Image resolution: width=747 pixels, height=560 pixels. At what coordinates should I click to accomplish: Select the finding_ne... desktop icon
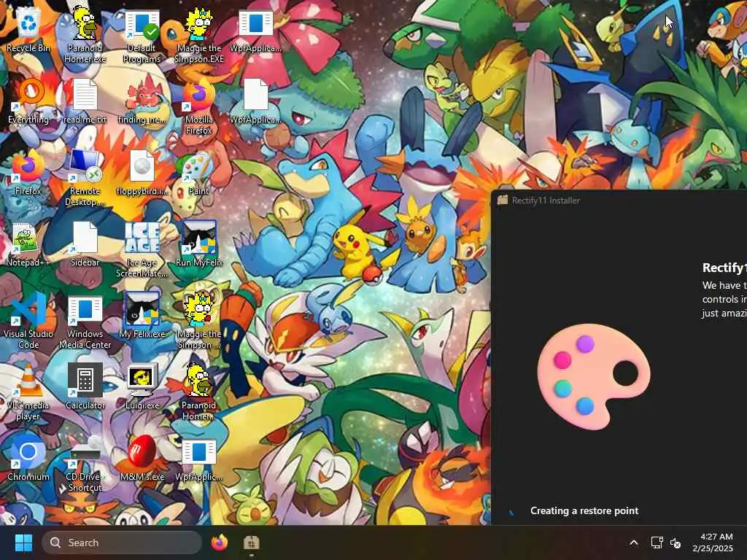click(142, 101)
